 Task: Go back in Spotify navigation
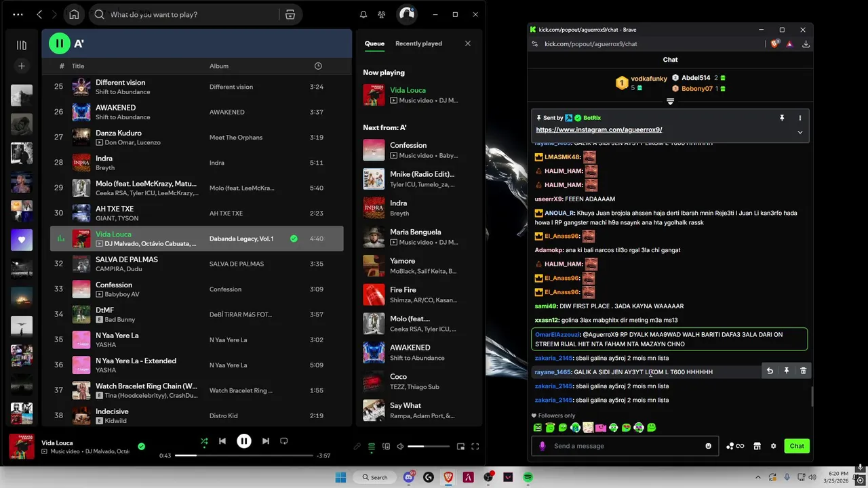39,14
